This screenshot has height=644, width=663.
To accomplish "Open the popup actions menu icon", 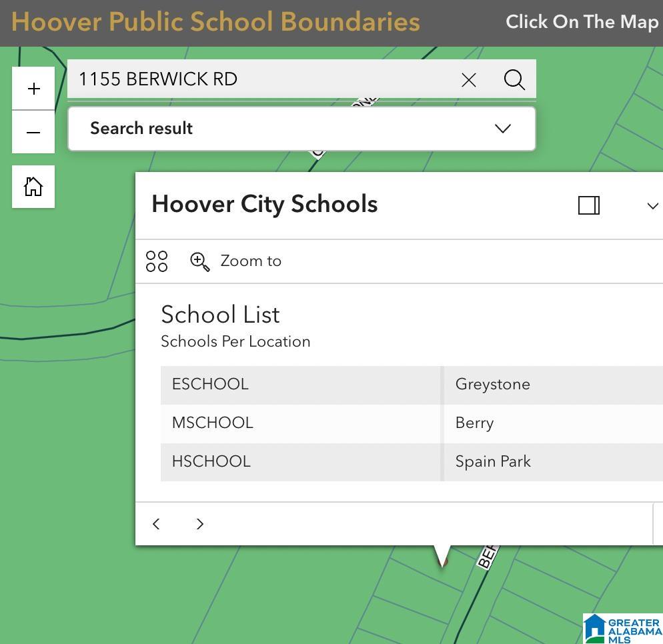I will (157, 261).
